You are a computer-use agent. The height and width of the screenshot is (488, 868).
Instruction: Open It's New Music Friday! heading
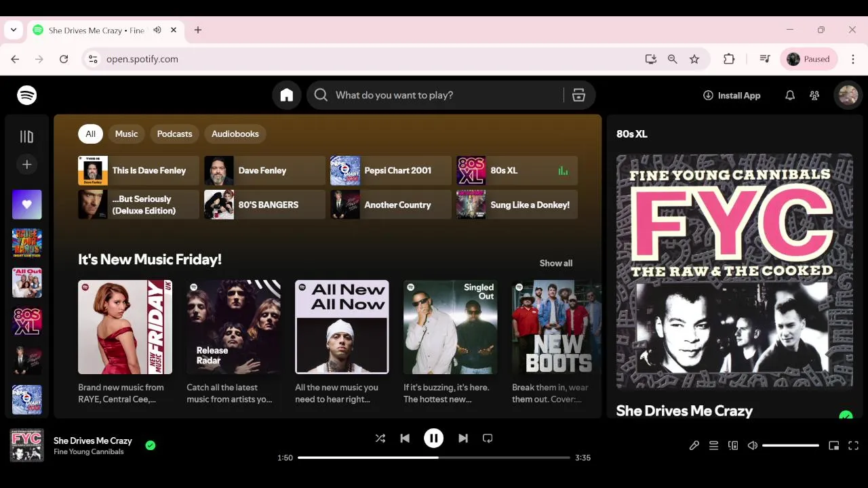coord(150,260)
